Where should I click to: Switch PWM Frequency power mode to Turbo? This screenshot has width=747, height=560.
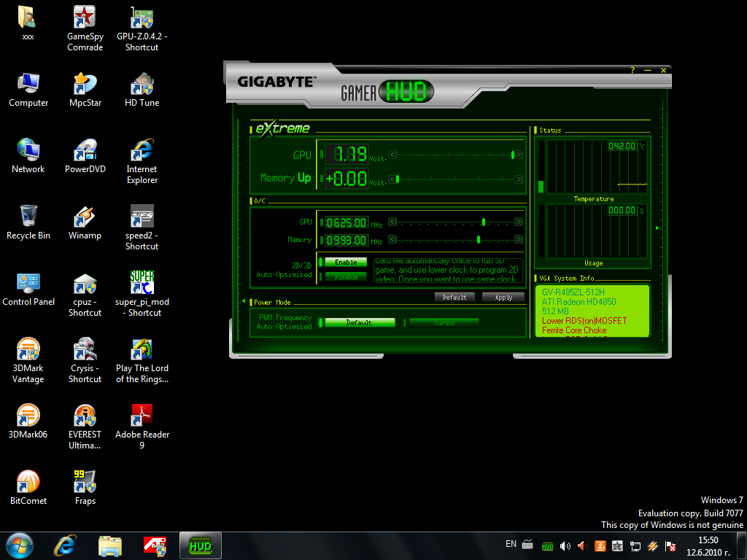(444, 322)
